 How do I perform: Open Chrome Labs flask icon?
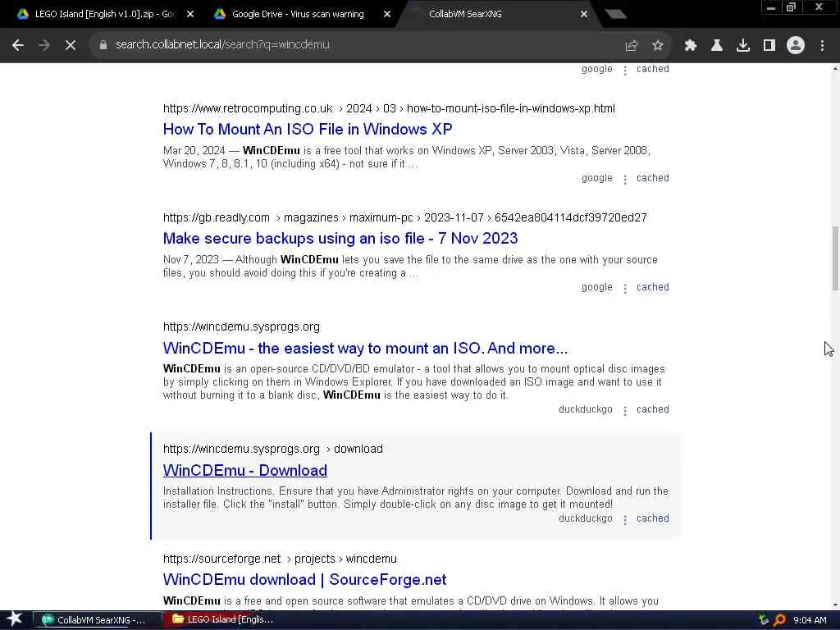click(717, 45)
